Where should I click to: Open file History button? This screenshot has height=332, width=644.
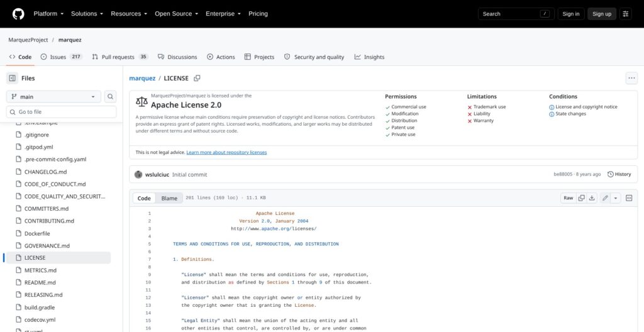tap(619, 174)
